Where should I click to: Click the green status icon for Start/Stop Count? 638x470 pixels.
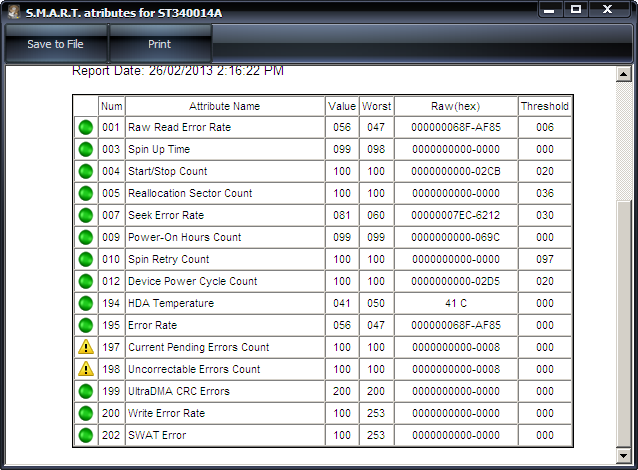coord(86,171)
